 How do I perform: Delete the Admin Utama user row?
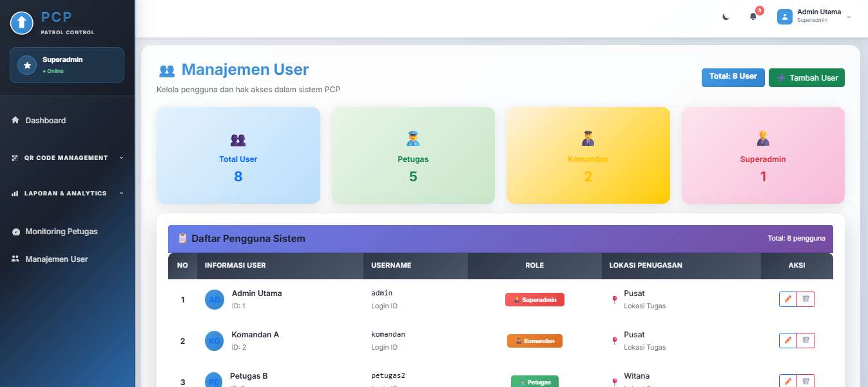coord(805,299)
